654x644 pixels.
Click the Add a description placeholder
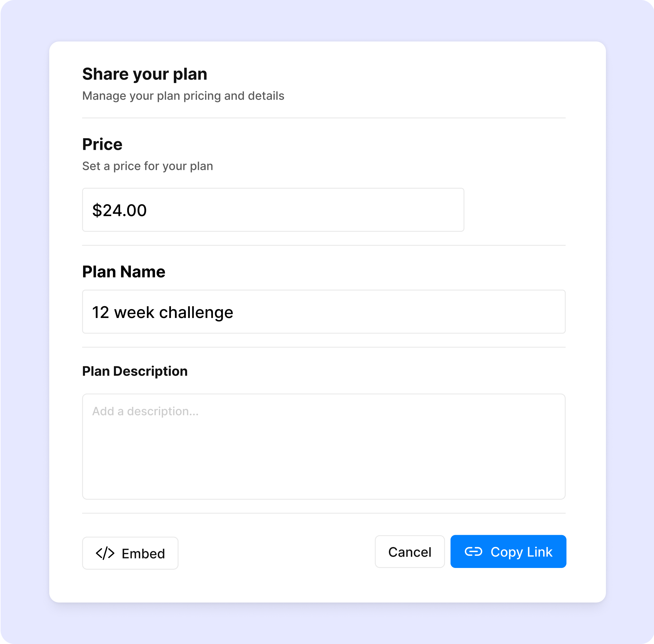pyautogui.click(x=146, y=411)
